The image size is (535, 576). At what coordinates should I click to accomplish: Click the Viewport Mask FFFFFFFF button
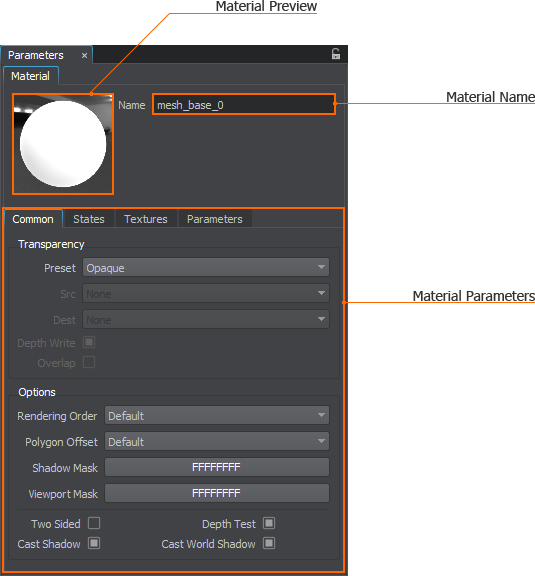[217, 493]
